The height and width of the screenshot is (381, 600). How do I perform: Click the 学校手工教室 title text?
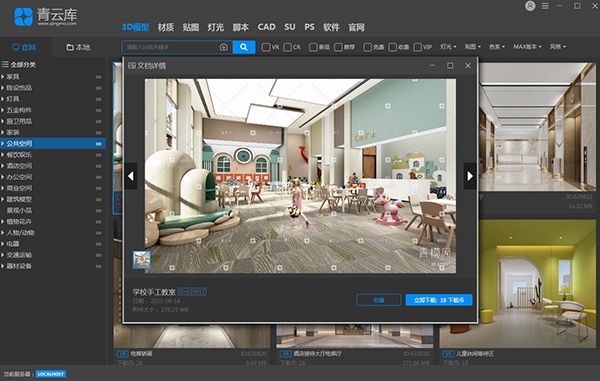tap(154, 292)
